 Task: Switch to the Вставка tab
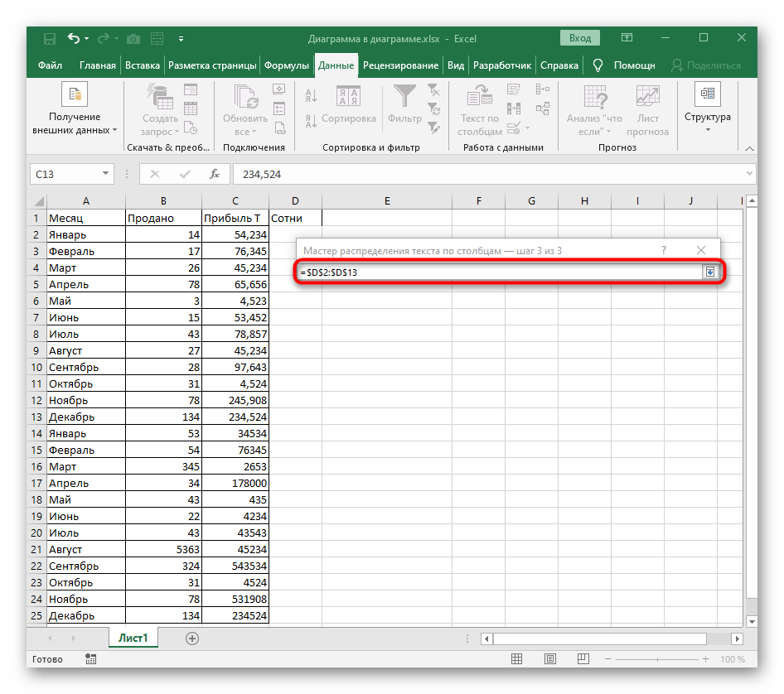click(x=143, y=65)
